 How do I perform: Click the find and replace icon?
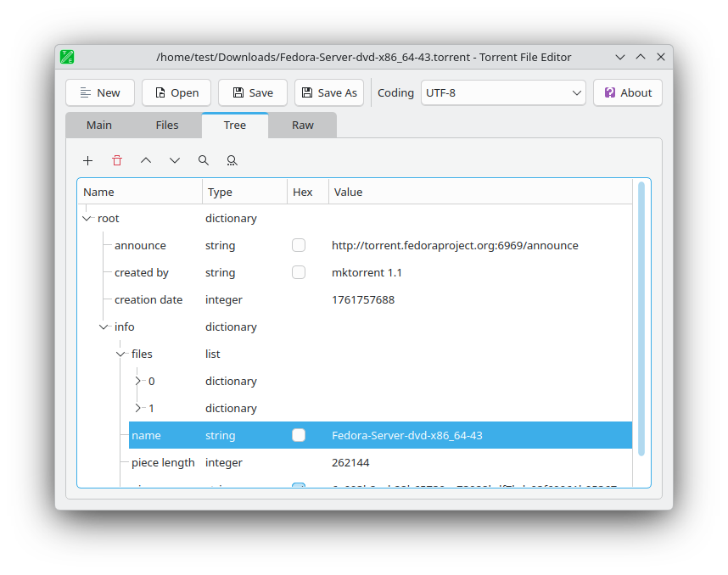tap(232, 160)
